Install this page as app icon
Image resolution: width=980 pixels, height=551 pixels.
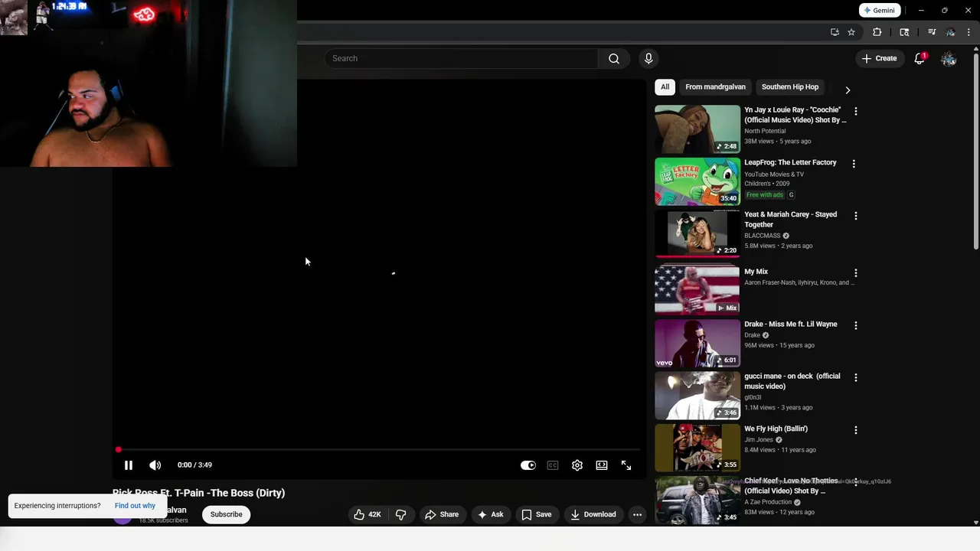(x=835, y=32)
